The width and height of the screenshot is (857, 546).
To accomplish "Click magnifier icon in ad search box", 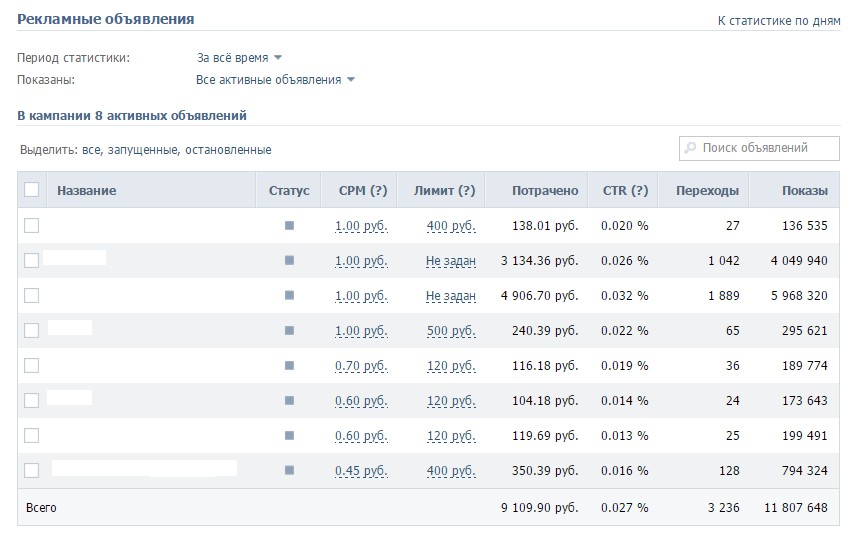I will 690,148.
